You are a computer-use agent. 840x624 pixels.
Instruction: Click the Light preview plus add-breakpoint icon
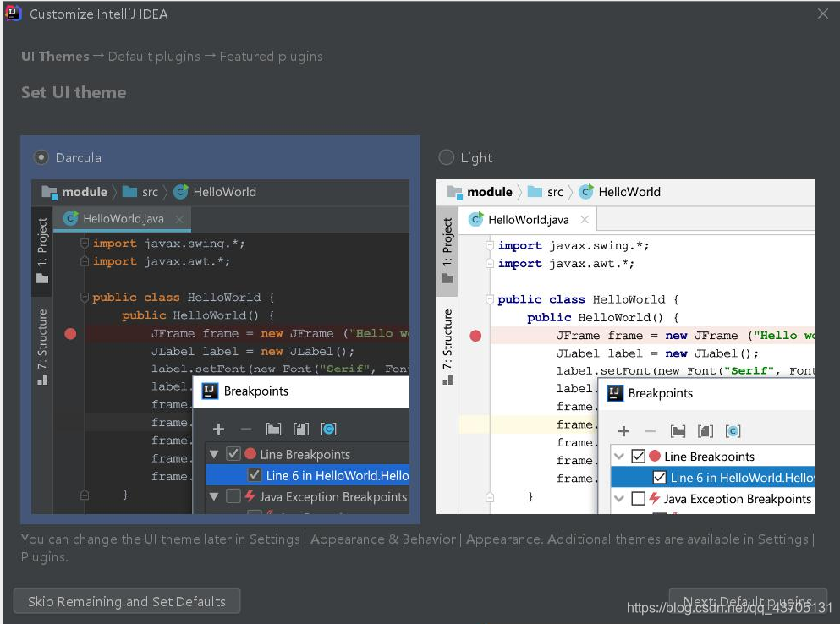[x=623, y=431]
